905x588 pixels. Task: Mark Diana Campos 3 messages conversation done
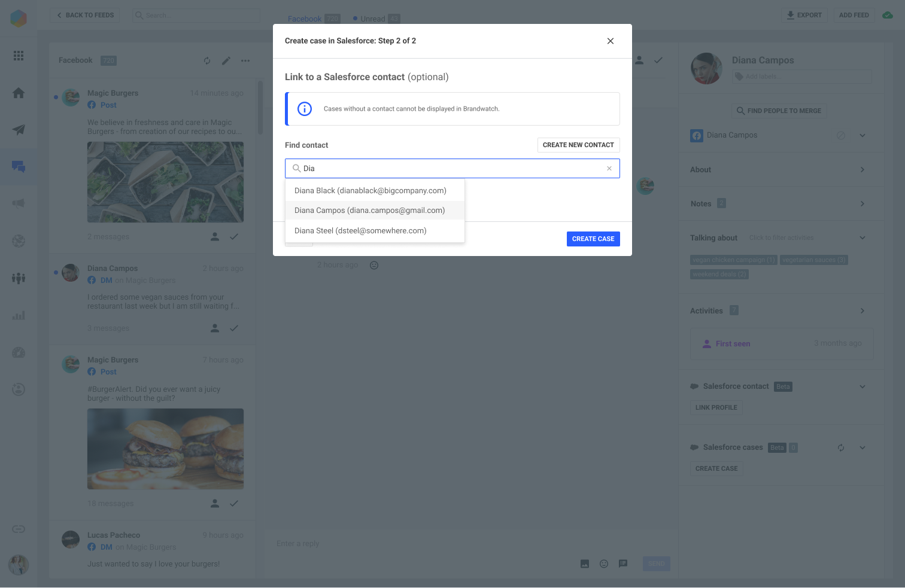coord(234,328)
